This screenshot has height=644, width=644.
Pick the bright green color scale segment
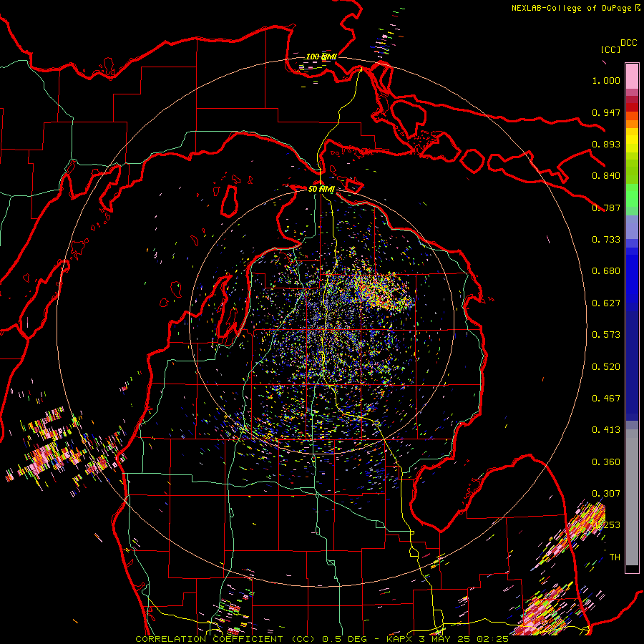pyautogui.click(x=632, y=195)
